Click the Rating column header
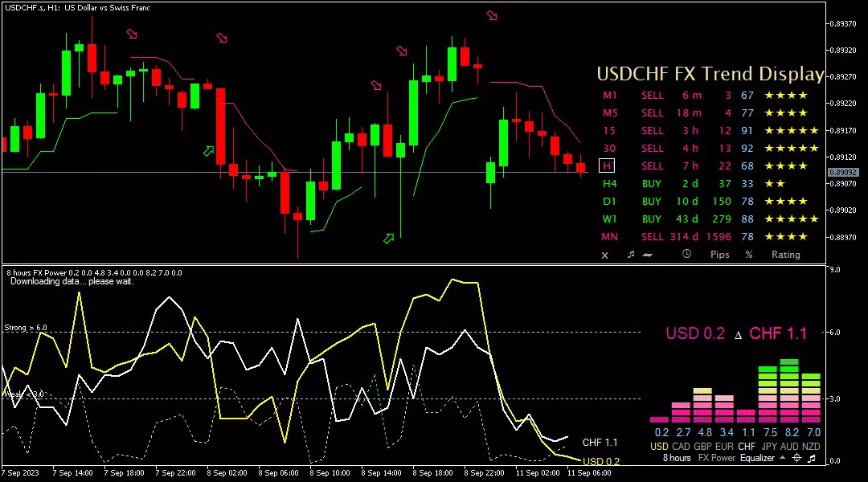The height and width of the screenshot is (482, 868). [x=785, y=255]
